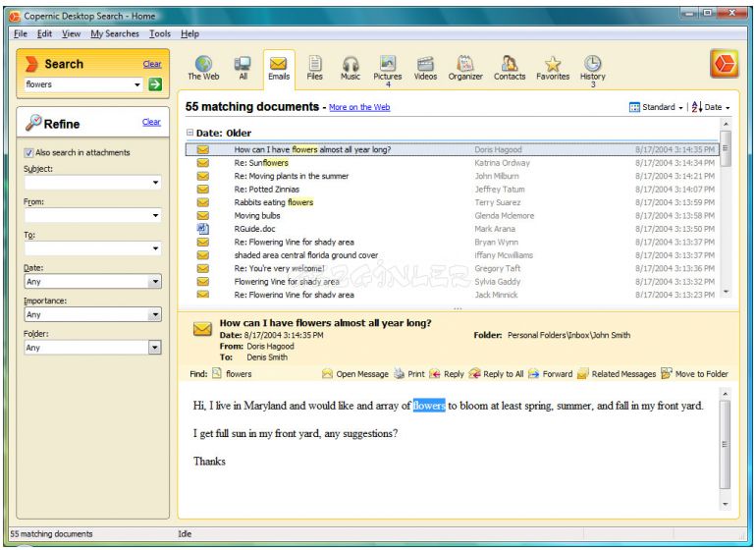Open the Tools menu
756x550 pixels.
160,33
